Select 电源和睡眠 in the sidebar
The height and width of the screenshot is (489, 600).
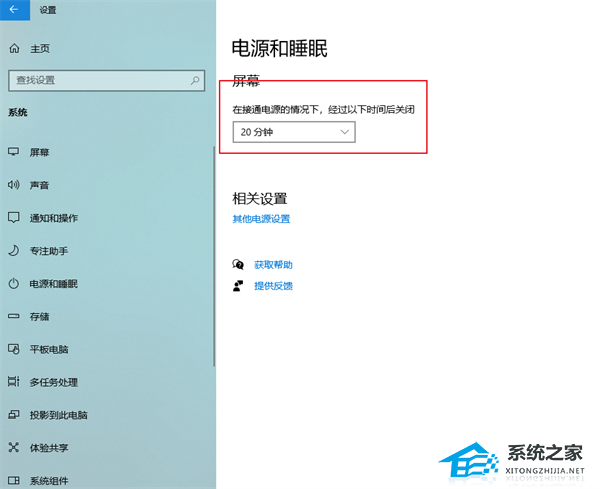[54, 284]
